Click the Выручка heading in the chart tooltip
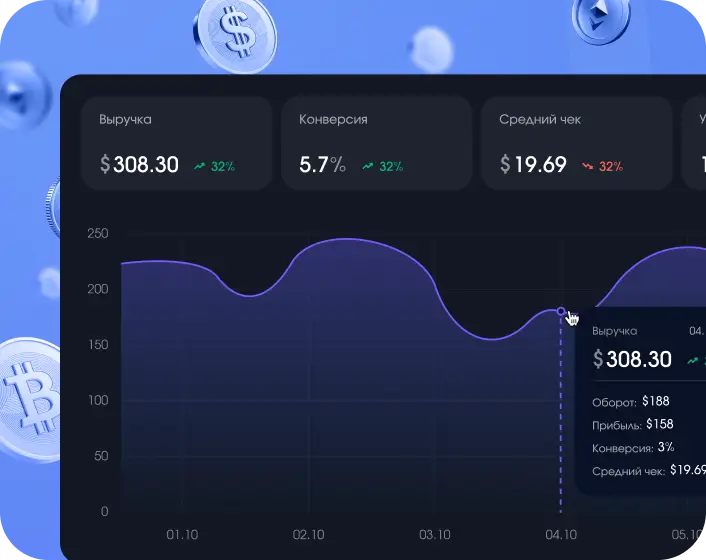The height and width of the screenshot is (560, 706). click(615, 331)
